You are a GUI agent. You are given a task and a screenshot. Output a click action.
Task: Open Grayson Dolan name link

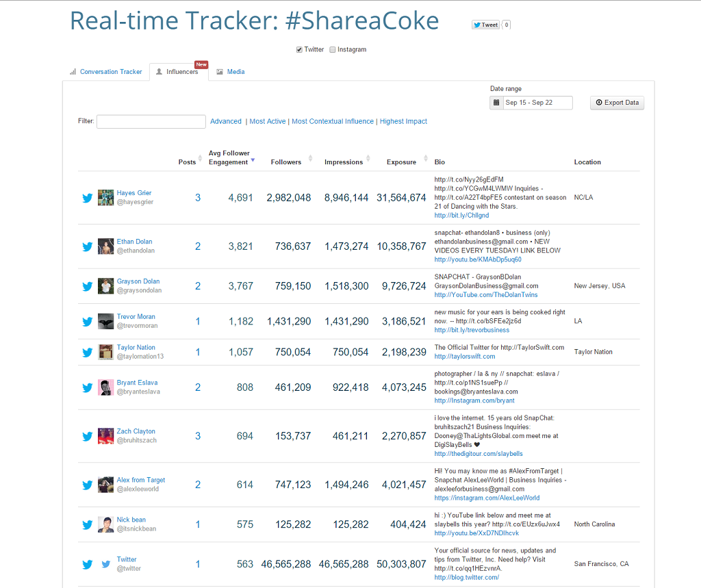138,282
